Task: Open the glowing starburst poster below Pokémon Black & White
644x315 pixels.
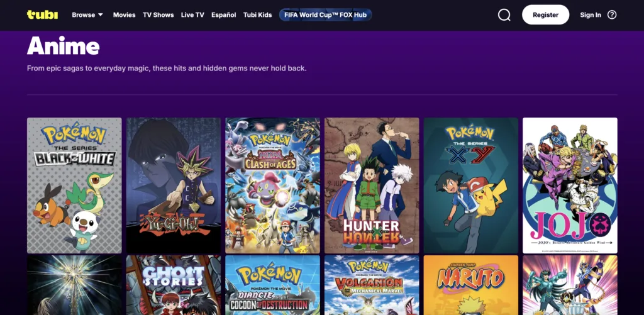Action: (x=74, y=285)
